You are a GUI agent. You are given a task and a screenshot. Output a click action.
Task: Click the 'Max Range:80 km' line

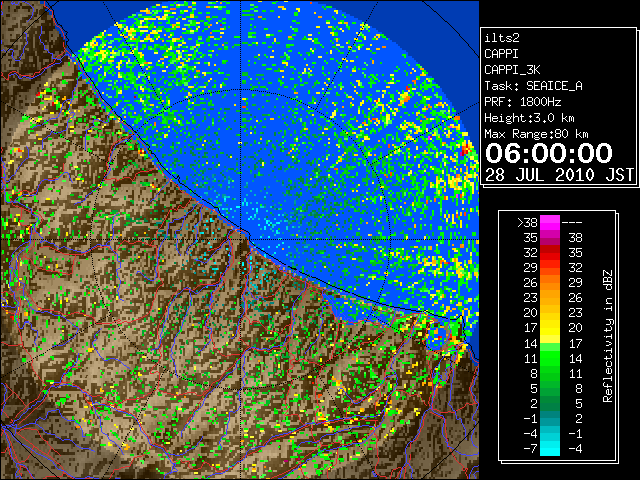[536, 134]
